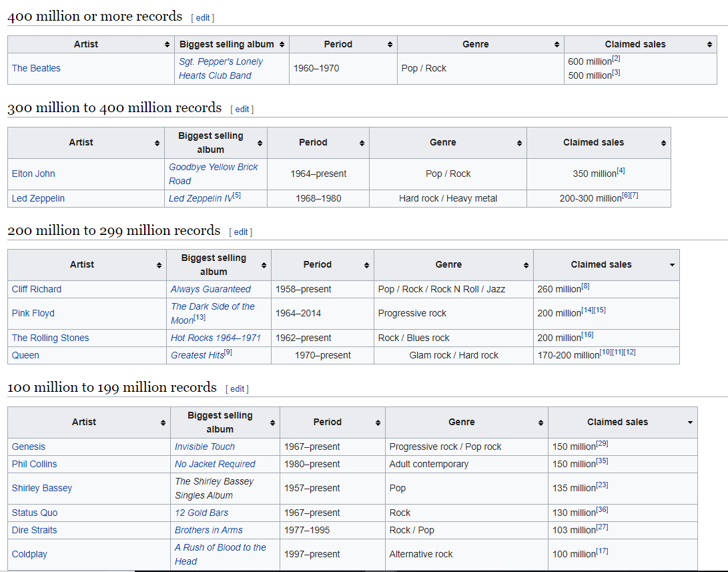Follow citation [23] beside 135 million
The width and height of the screenshot is (728, 572).
602,486
